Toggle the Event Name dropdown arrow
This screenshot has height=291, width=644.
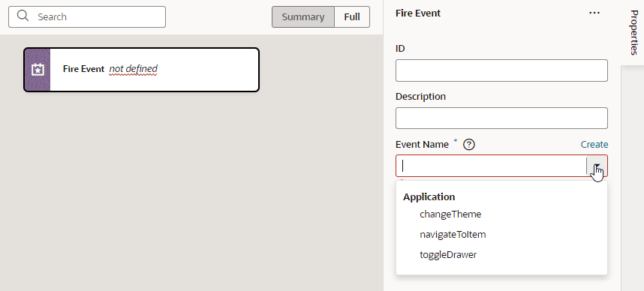597,166
